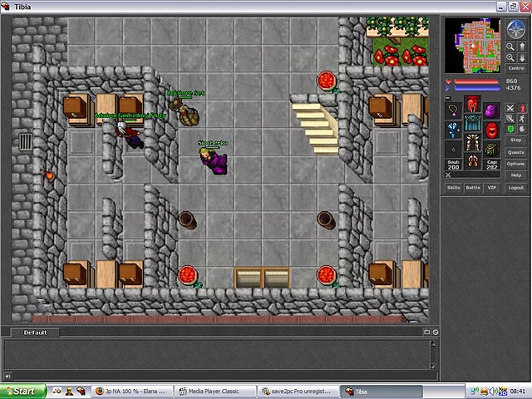Click the Soul points display

[453, 165]
